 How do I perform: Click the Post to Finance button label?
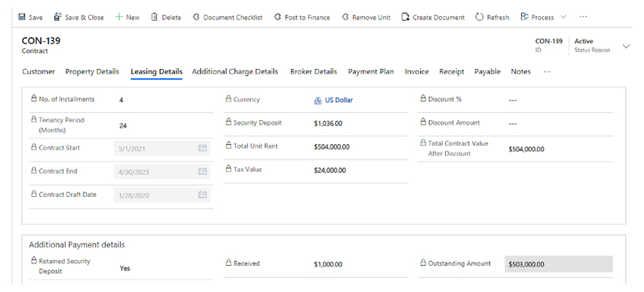(307, 17)
